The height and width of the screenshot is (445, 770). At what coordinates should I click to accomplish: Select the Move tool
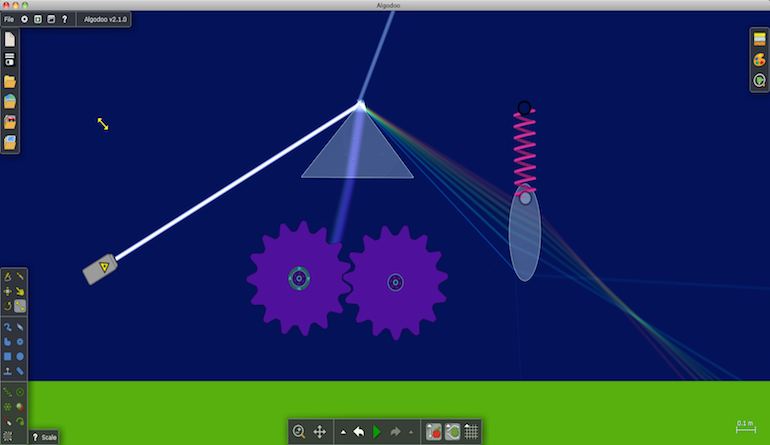click(x=7, y=291)
